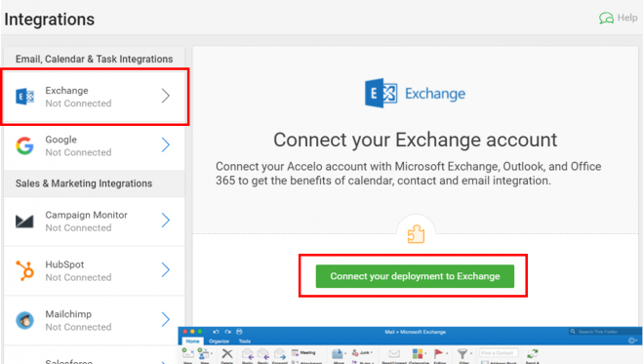Click the Redo icon in the Outlook title bar

228,332
